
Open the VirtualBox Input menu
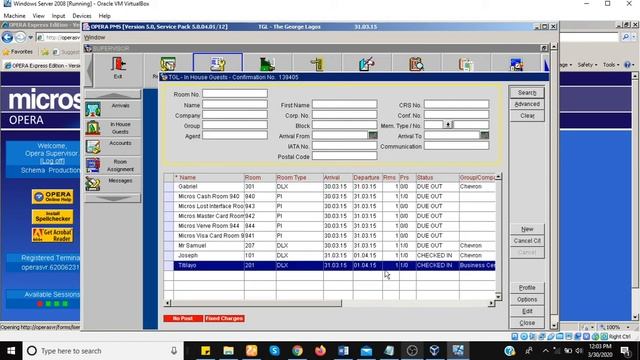58,16
